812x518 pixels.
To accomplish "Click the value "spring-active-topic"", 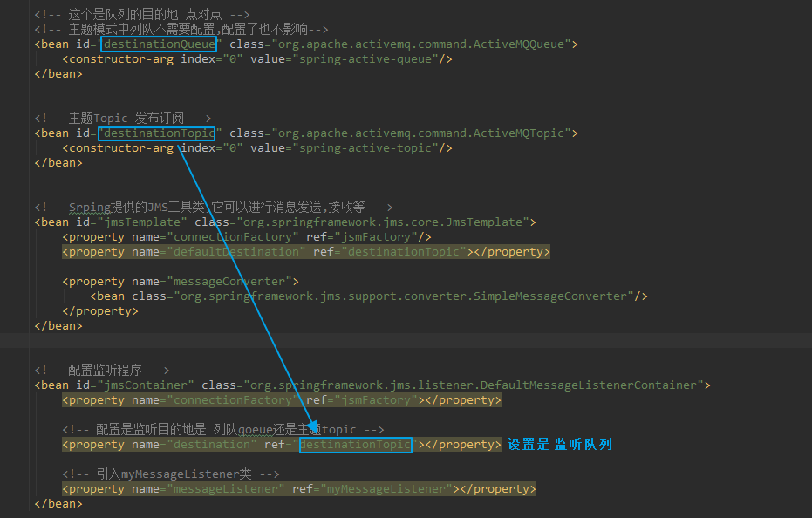I will (365, 148).
